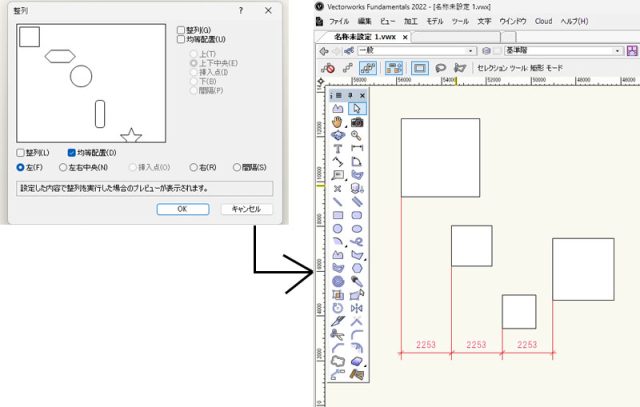Open the ファイル menu
The height and width of the screenshot is (407, 640).
click(x=339, y=20)
